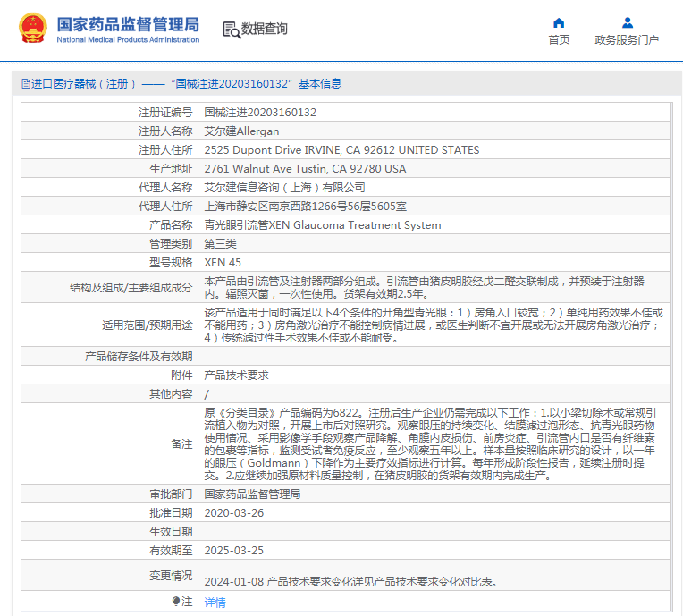Image resolution: width=683 pixels, height=616 pixels.
Task: Open the 详情 details link
Action: (x=215, y=603)
